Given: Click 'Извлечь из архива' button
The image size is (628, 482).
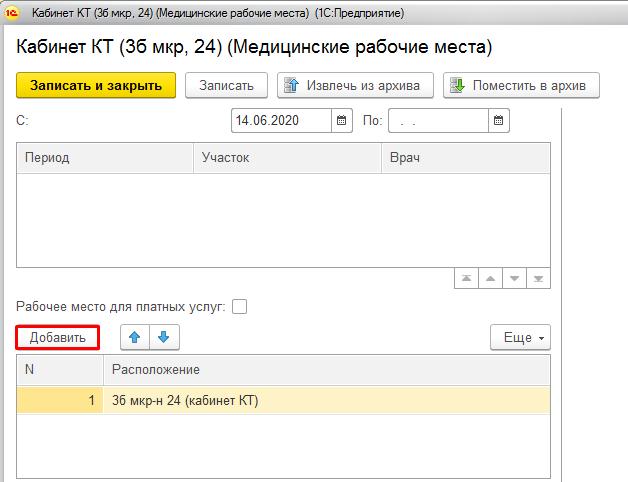Looking at the screenshot, I should pos(356,85).
